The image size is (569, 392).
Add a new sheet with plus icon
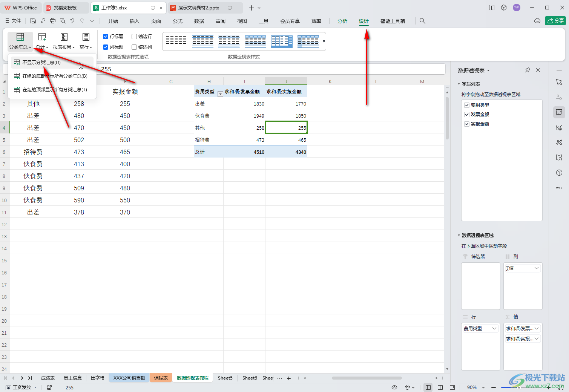[x=289, y=378]
